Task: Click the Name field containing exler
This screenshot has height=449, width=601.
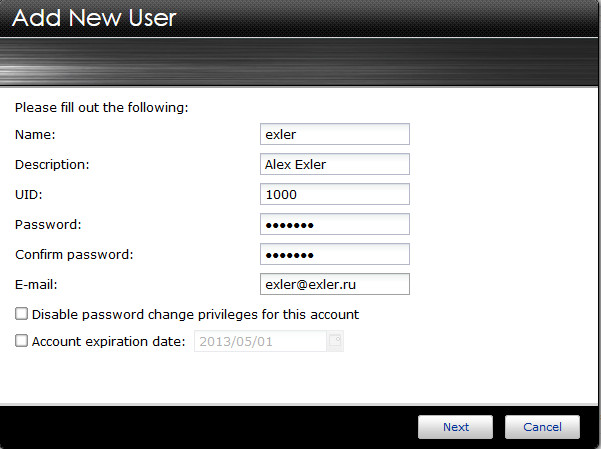Action: point(334,134)
